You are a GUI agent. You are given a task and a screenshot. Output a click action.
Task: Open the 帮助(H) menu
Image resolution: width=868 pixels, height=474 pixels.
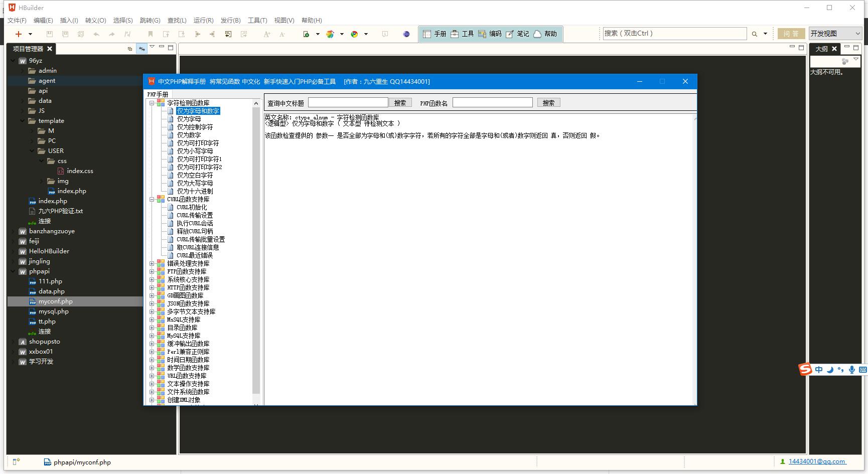point(312,21)
